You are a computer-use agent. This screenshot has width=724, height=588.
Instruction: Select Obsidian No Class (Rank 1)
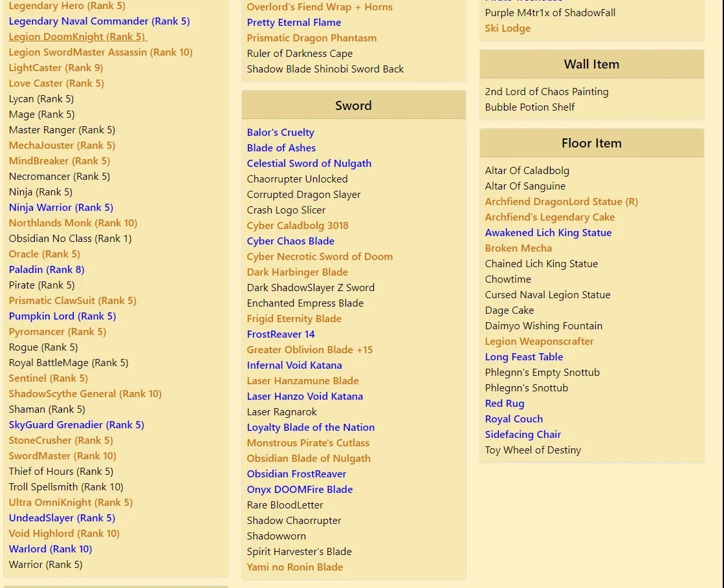(70, 239)
